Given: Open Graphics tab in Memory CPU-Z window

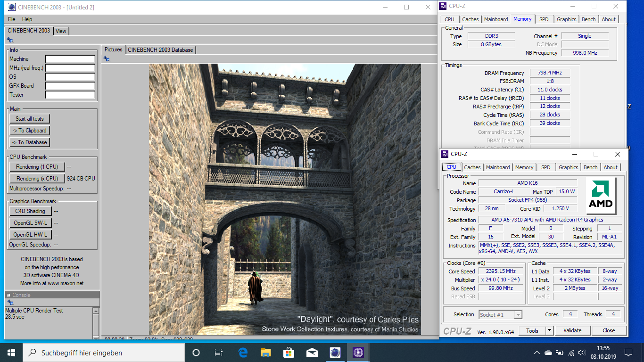Looking at the screenshot, I should click(x=566, y=19).
